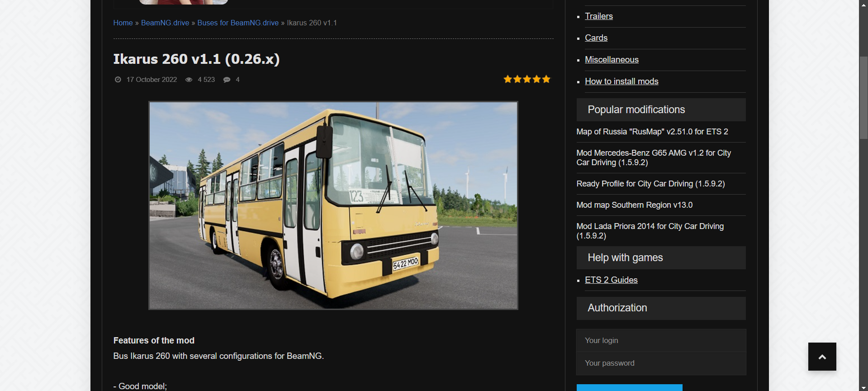Open the Ikarus 260 bus screenshot
The image size is (868, 391).
coord(333,205)
